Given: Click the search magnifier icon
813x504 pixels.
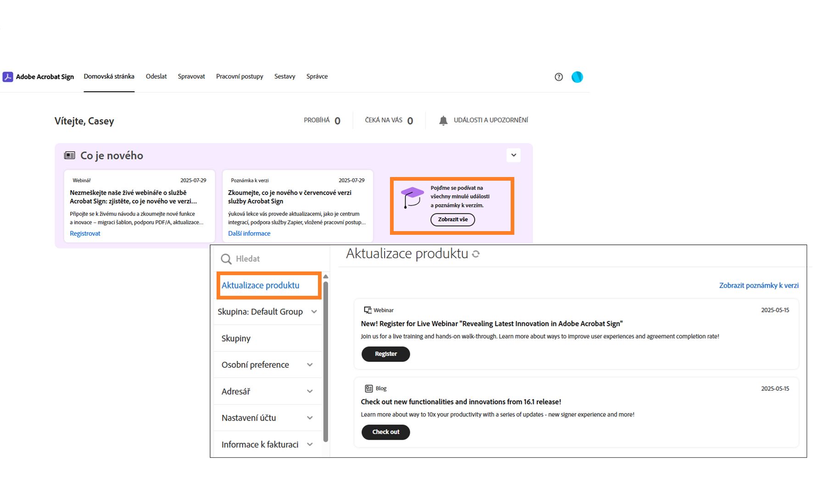Looking at the screenshot, I should pyautogui.click(x=226, y=259).
